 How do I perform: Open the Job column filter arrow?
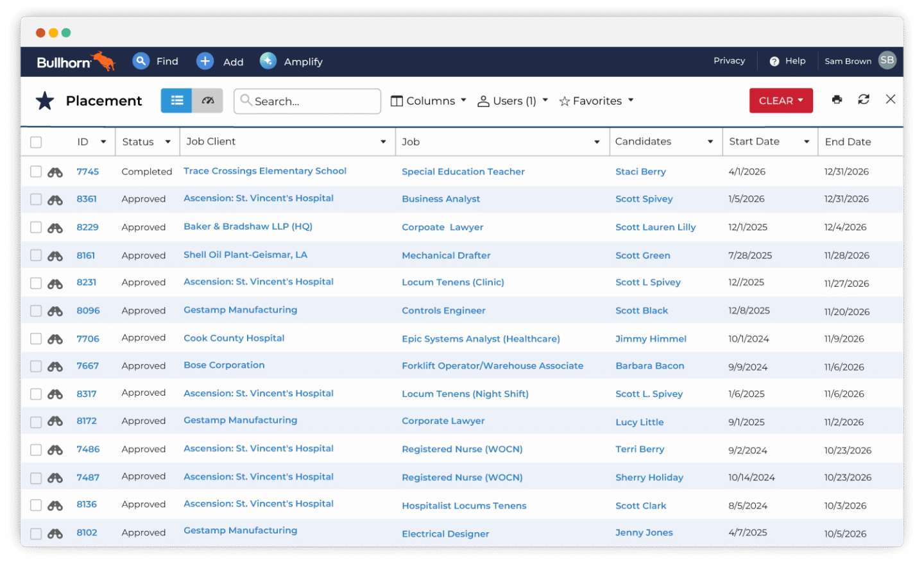597,142
